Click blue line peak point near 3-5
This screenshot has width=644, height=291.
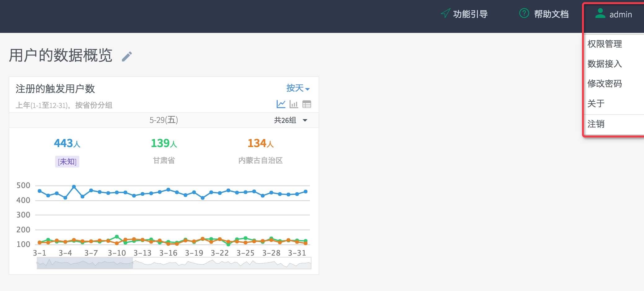[x=74, y=187]
